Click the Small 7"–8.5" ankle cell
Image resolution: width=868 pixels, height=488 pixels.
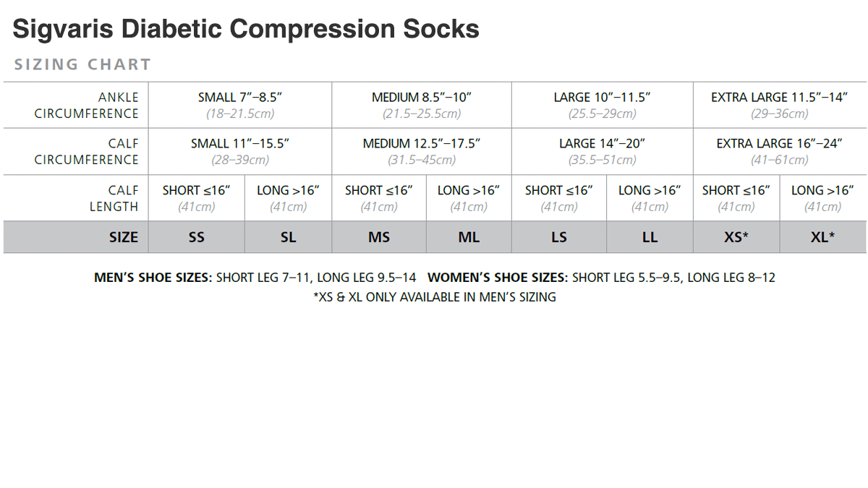coord(240,105)
